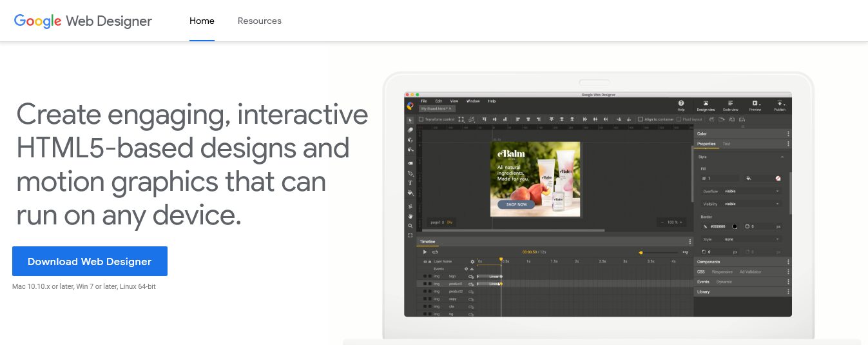868x345 pixels.
Task: Collapse the Style section chevron
Action: (x=782, y=157)
